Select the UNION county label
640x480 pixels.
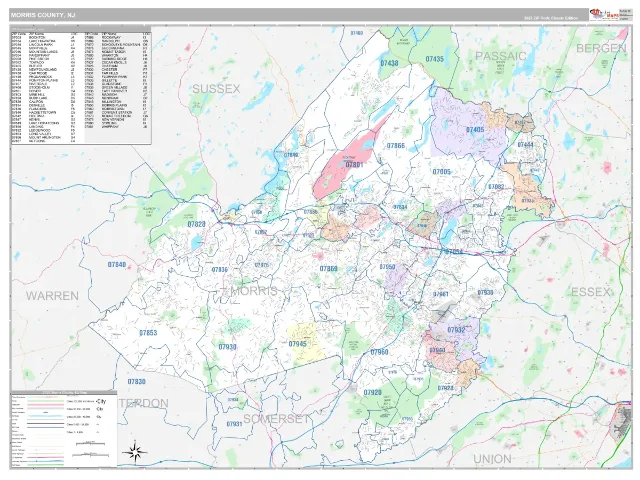coord(492,459)
